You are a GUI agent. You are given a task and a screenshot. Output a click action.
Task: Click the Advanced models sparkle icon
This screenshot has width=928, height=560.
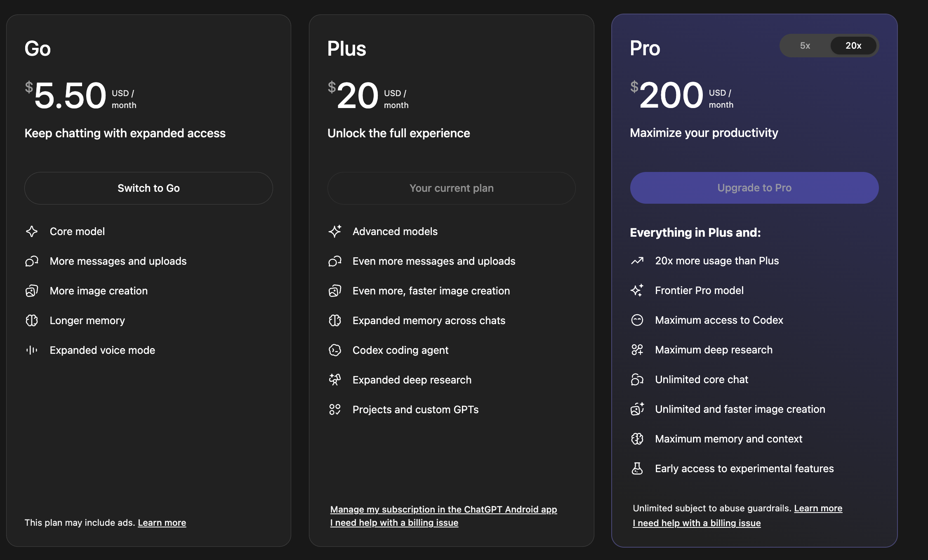334,231
